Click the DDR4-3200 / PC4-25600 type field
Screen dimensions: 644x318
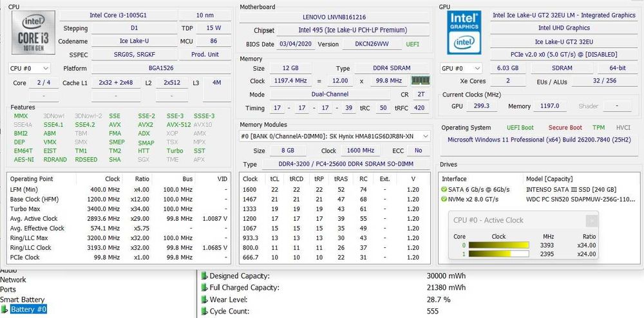point(345,164)
